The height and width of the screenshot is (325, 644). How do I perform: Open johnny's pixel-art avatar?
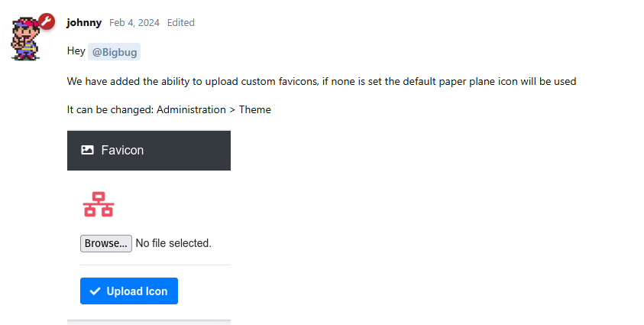coord(29,37)
